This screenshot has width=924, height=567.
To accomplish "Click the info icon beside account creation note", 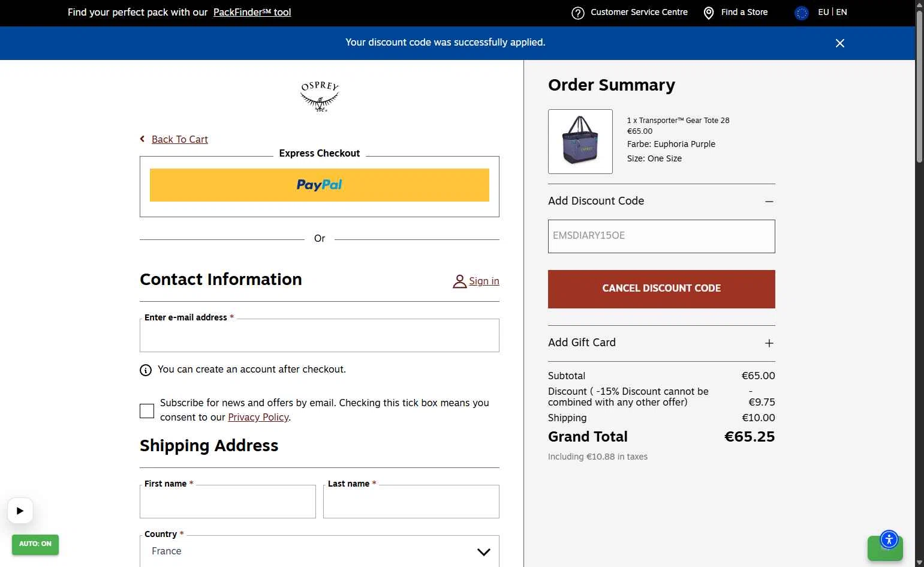I will tap(146, 370).
